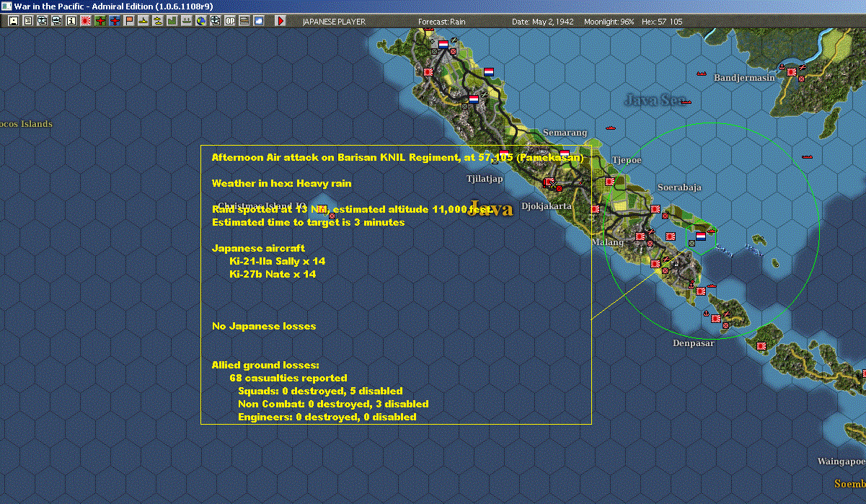
Task: Click the green land area toolbar icon
Action: coord(172,21)
